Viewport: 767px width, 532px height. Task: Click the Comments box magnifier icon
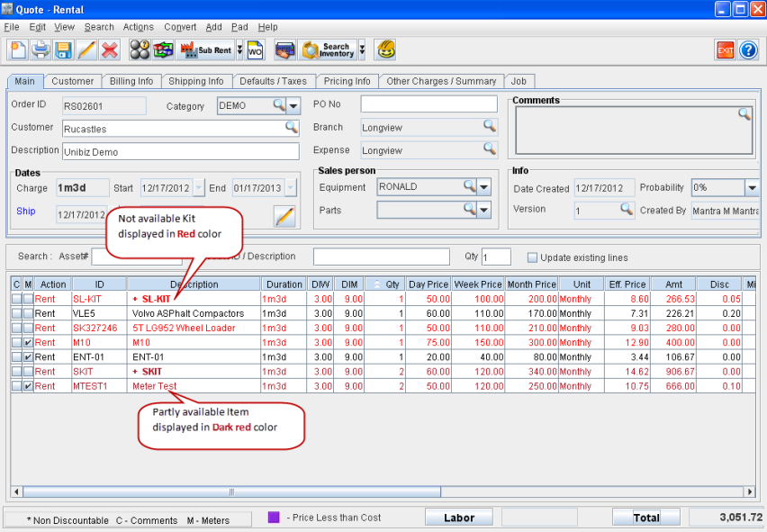pos(744,114)
